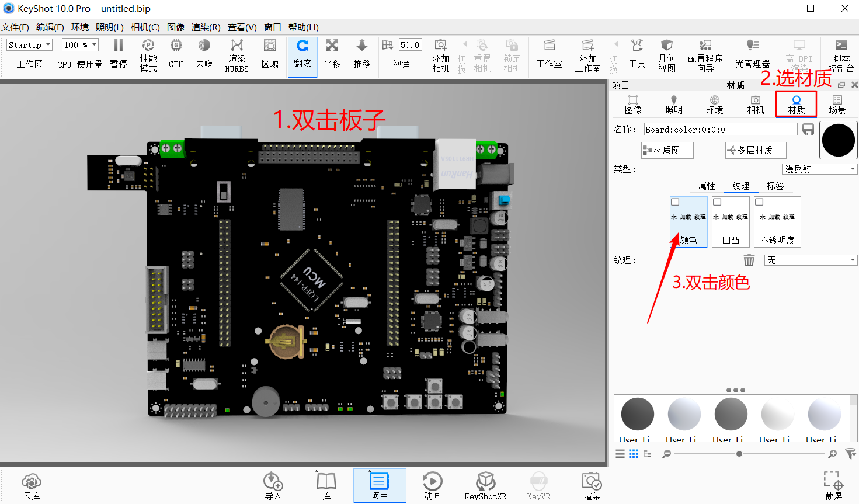The width and height of the screenshot is (859, 504).
Task: Adjust library thumbnail size slider
Action: coord(739,454)
